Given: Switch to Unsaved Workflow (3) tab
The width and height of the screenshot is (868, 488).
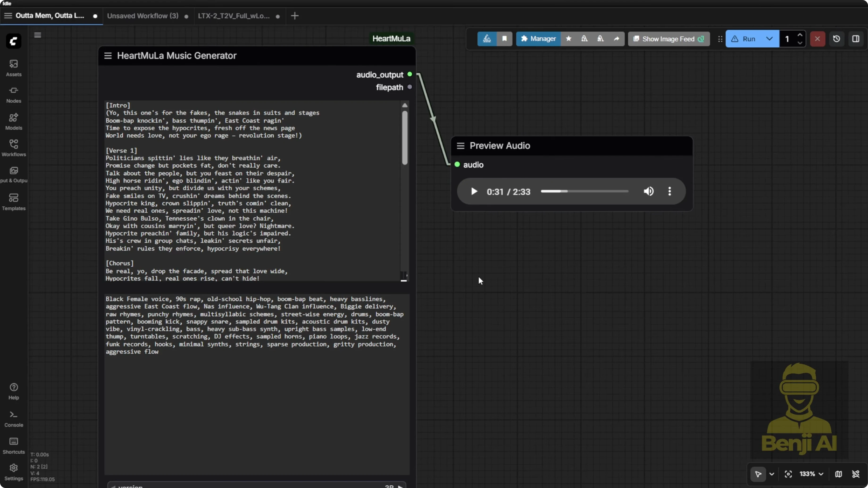Looking at the screenshot, I should [143, 16].
